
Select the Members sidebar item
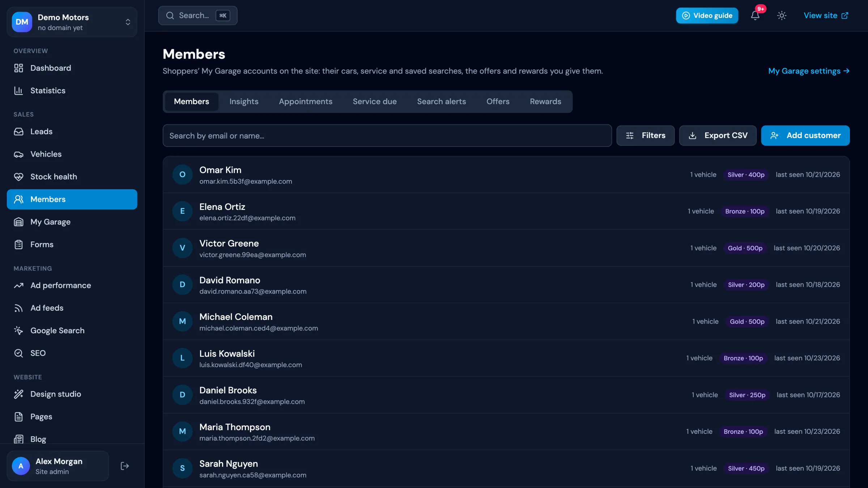[72, 200]
